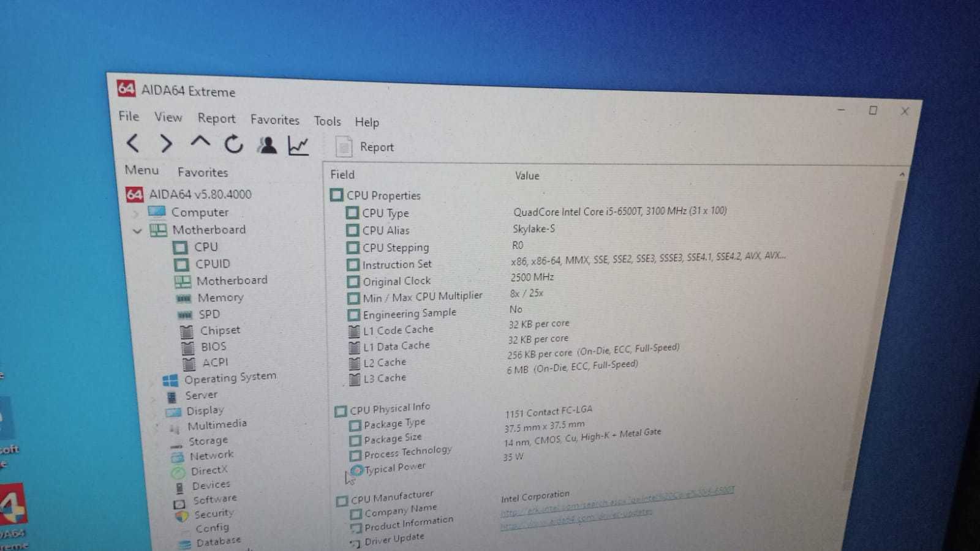Open the Favorites menu
Image resolution: width=980 pixels, height=551 pixels.
[274, 119]
